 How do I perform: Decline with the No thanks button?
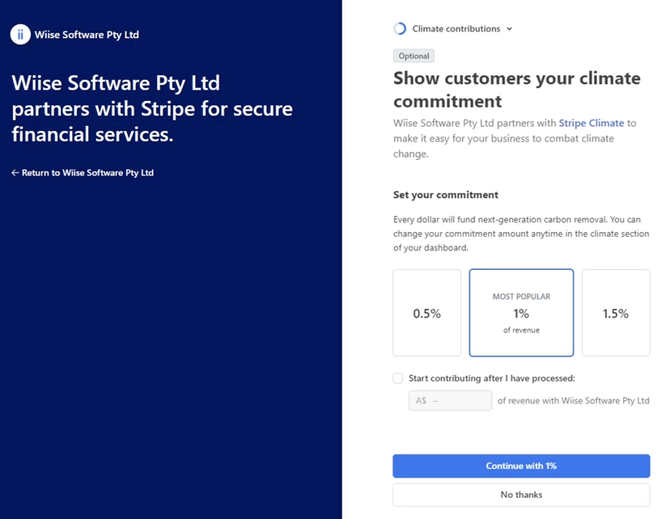click(521, 494)
